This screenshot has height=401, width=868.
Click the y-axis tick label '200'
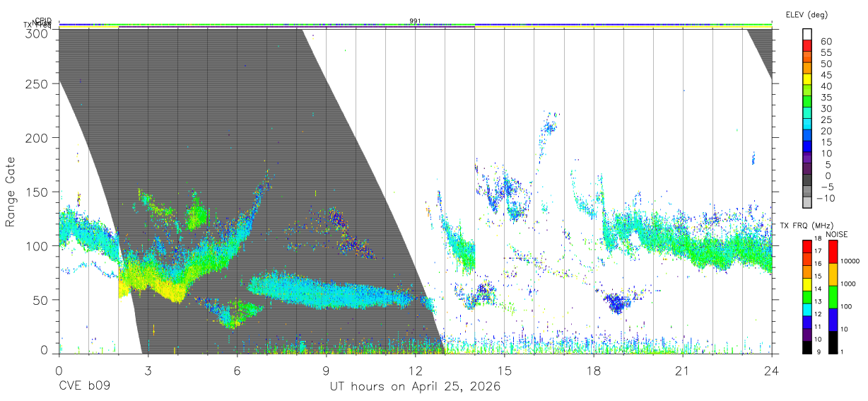click(x=38, y=137)
